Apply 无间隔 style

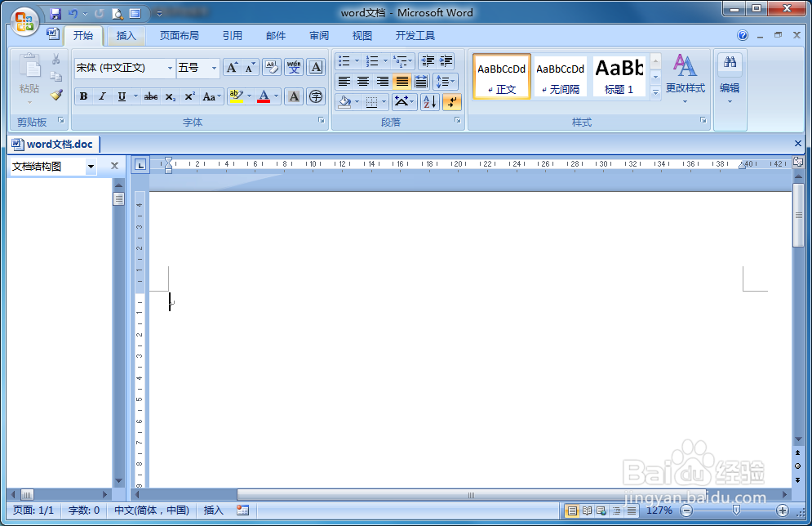(x=561, y=77)
